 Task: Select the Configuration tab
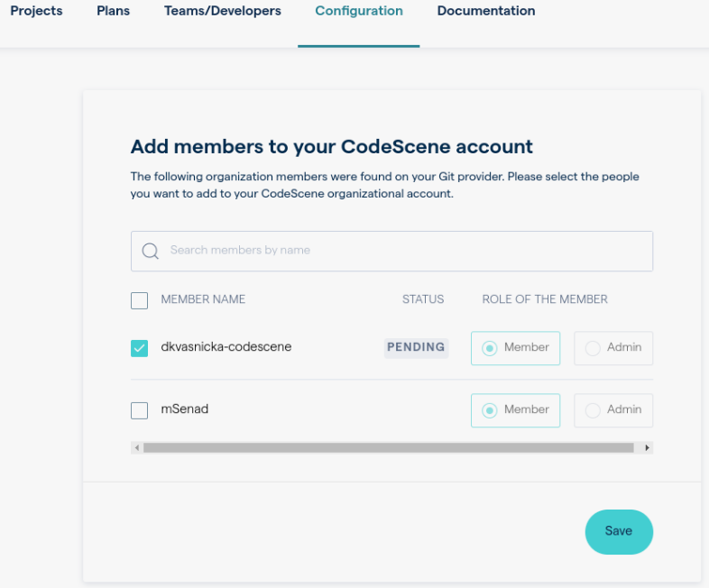pos(359,11)
